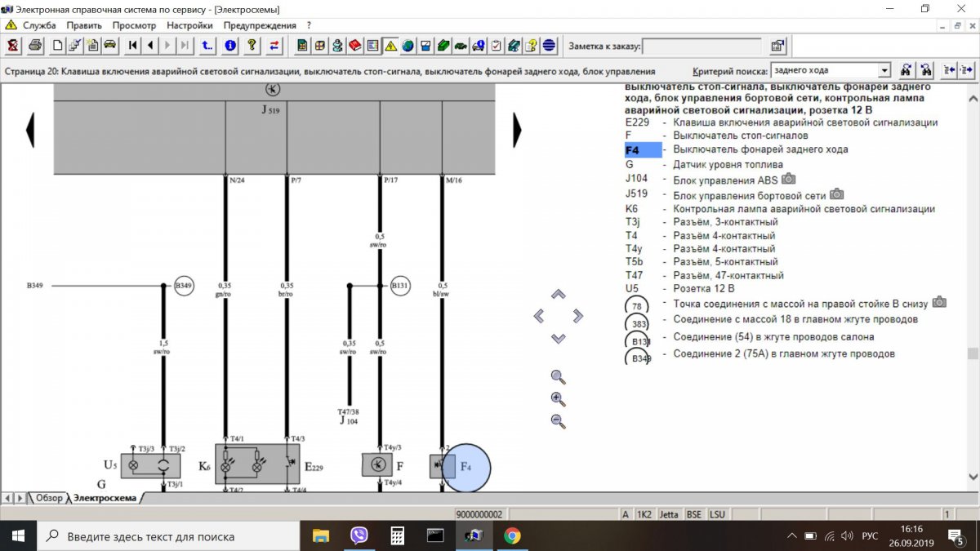The image size is (980, 551).
Task: Open the Просмотр menu
Action: coord(134,25)
